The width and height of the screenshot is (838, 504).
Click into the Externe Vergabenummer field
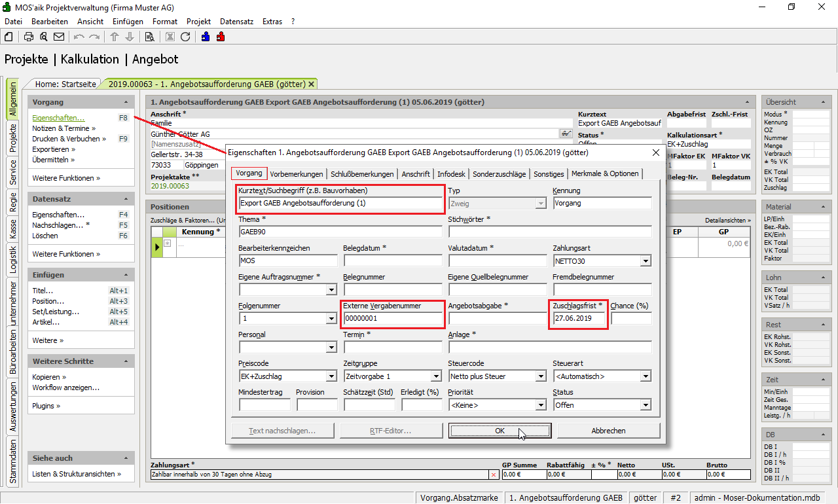coord(393,319)
